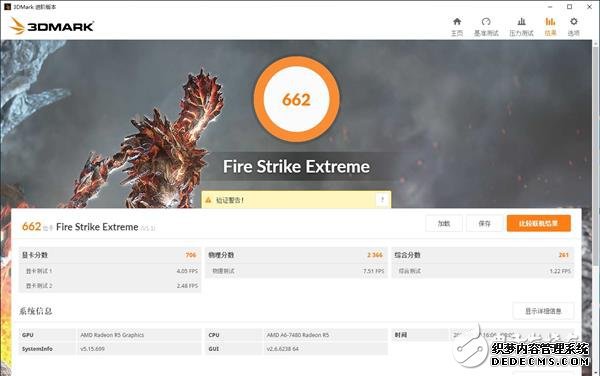The height and width of the screenshot is (376, 600).
Task: Click the Show details (显示详细信息) button
Action: 543,311
